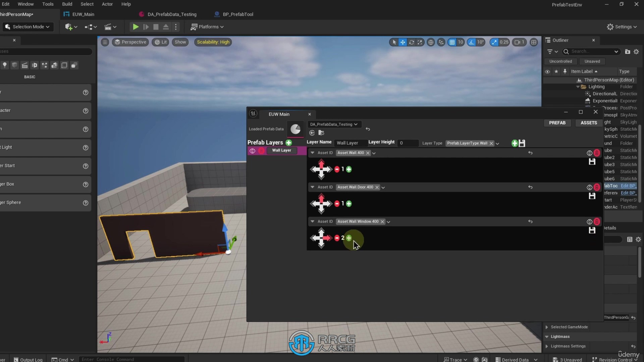Viewport: 644px width, 362px height.
Task: Toggle the Uncontrolled filter in Outliner
Action: pos(560,61)
